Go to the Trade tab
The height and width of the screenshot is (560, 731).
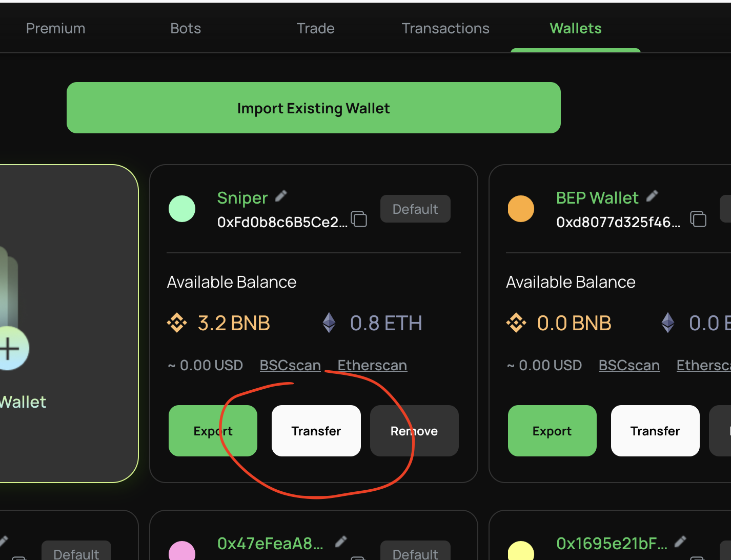(315, 28)
